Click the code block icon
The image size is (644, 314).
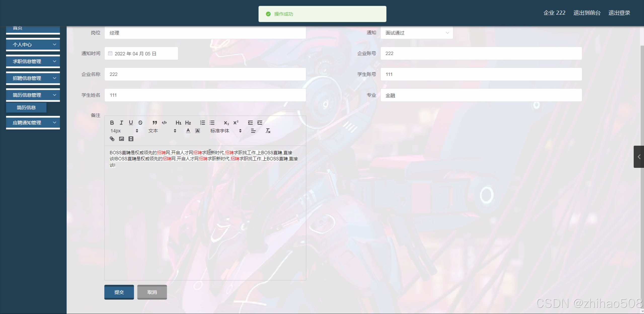(164, 123)
